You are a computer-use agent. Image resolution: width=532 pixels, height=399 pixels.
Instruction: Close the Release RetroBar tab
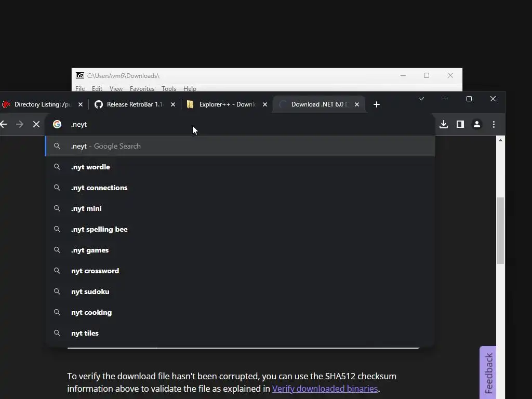[x=172, y=104]
